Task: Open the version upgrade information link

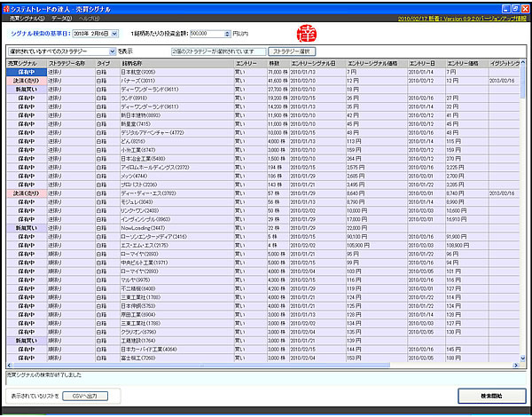Action: 463,19
